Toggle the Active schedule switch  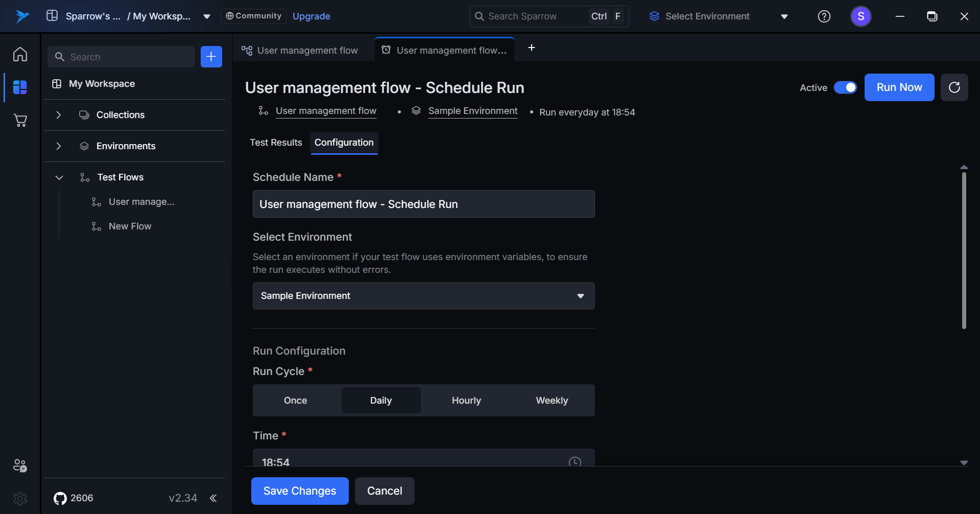(845, 87)
